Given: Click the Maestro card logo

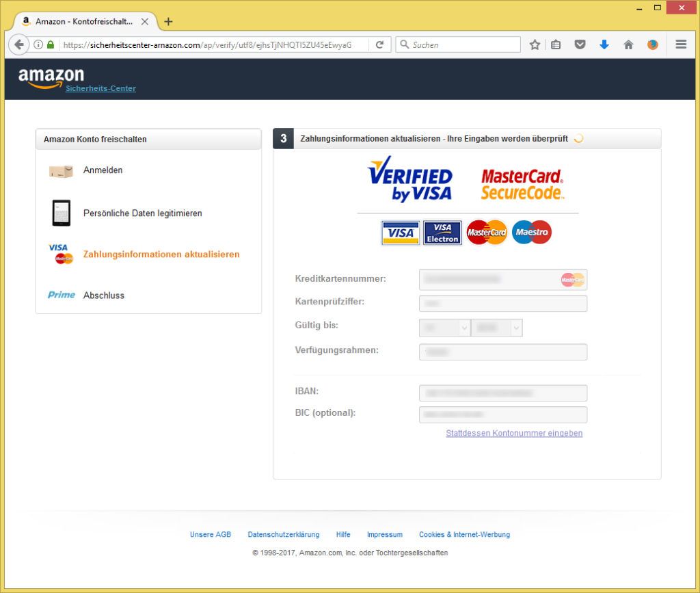Looking at the screenshot, I should click(532, 232).
